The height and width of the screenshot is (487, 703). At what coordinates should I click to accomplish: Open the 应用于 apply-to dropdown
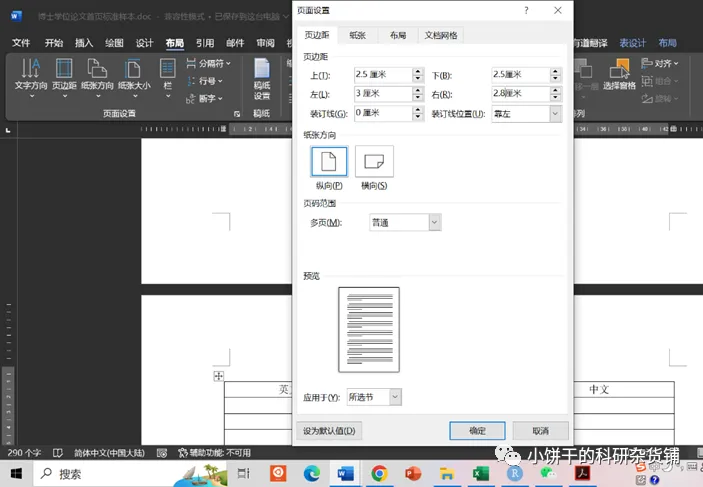coord(395,397)
